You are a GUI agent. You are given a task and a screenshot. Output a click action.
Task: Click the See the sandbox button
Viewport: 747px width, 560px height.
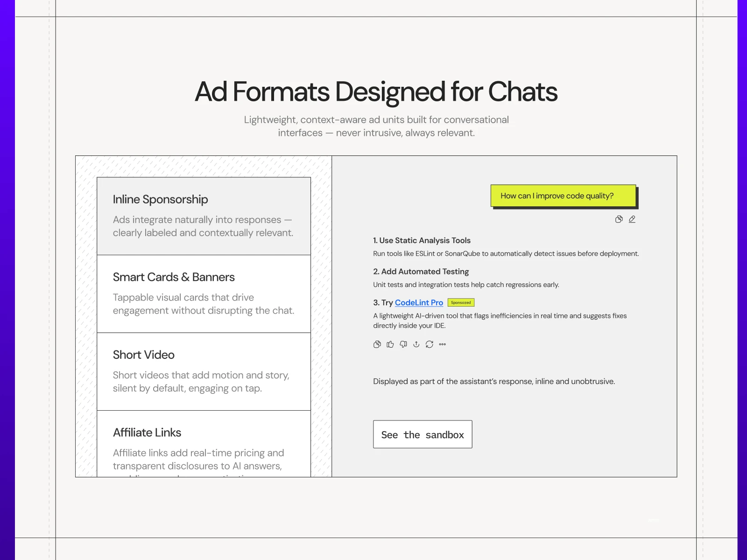(x=423, y=434)
